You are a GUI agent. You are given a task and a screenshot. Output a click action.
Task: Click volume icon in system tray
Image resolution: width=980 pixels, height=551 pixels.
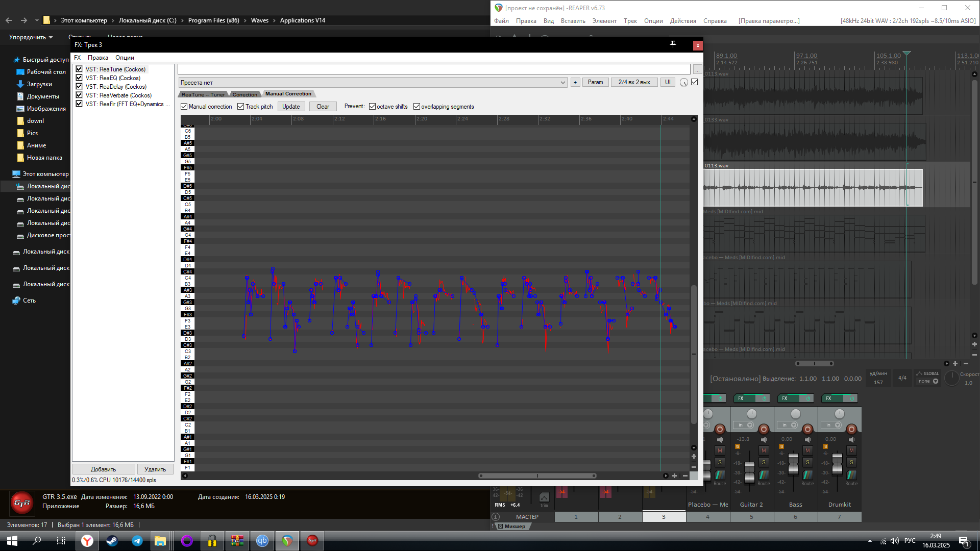pyautogui.click(x=894, y=541)
